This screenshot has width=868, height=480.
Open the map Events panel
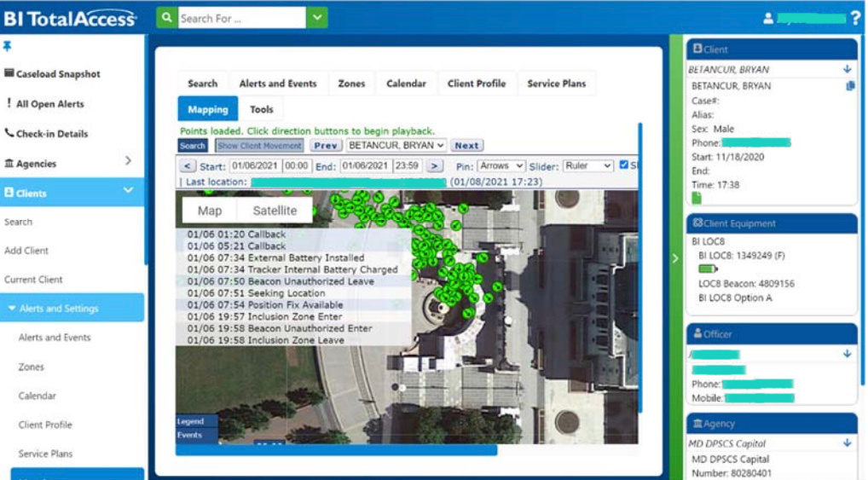click(x=196, y=435)
